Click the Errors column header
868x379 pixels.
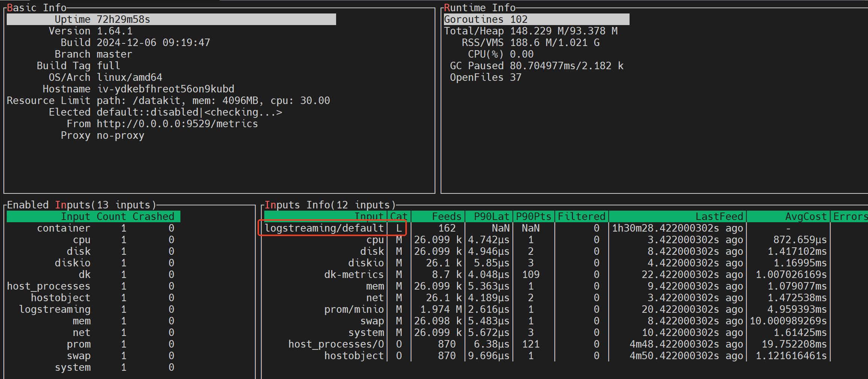tap(850, 216)
